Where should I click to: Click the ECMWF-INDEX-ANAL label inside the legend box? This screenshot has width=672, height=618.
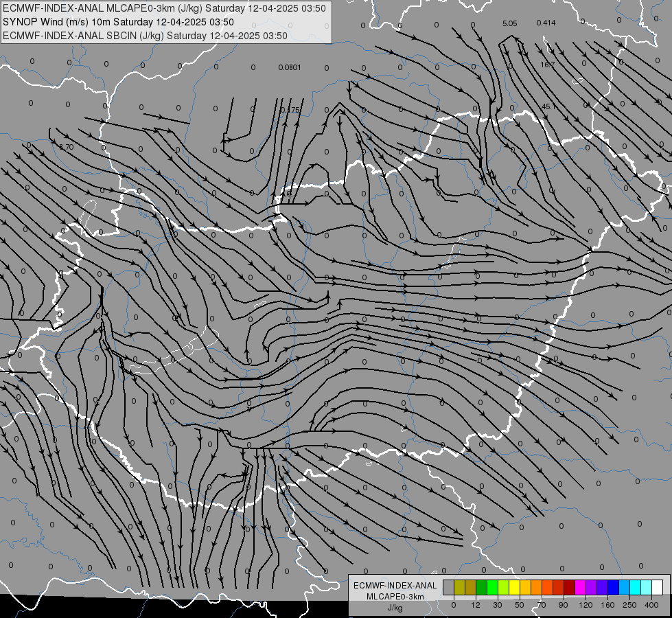[x=395, y=586]
